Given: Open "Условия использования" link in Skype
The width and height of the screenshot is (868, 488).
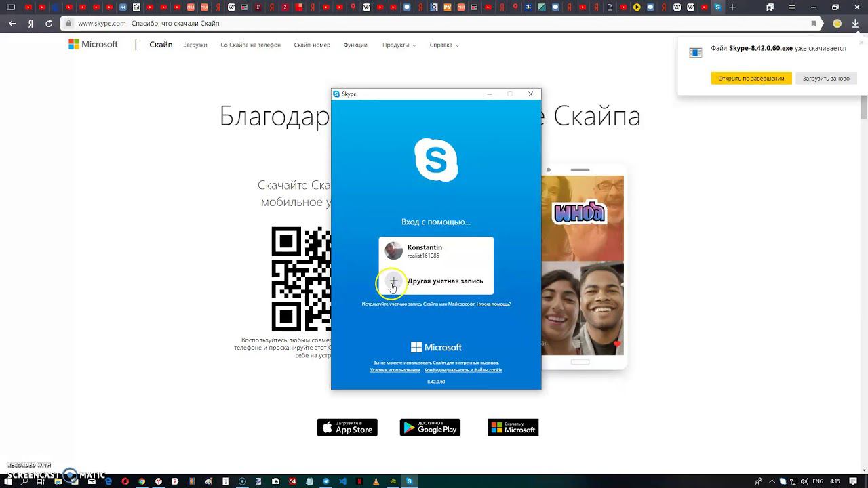Looking at the screenshot, I should coord(395,370).
